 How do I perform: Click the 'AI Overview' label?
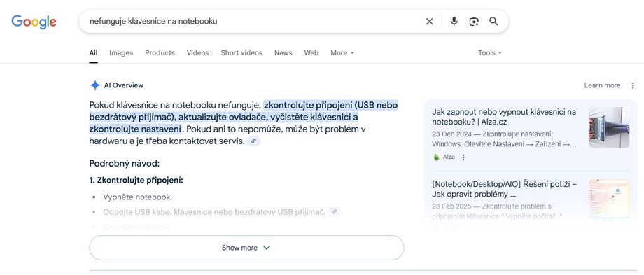[124, 85]
